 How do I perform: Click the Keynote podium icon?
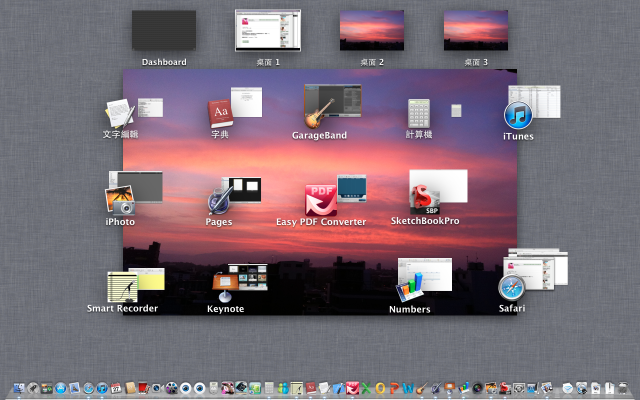click(225, 287)
